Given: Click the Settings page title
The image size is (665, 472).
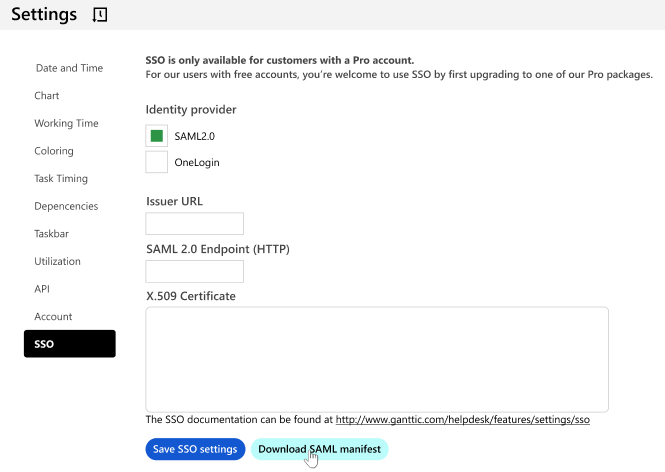Looking at the screenshot, I should coord(44,14).
